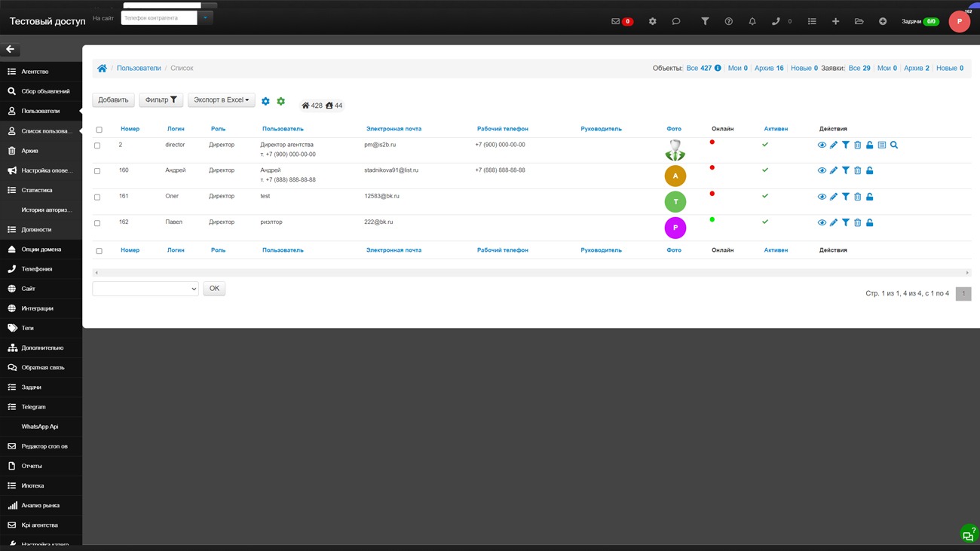The height and width of the screenshot is (551, 980).
Task: Select the checkbox in row number 162
Action: tap(97, 223)
